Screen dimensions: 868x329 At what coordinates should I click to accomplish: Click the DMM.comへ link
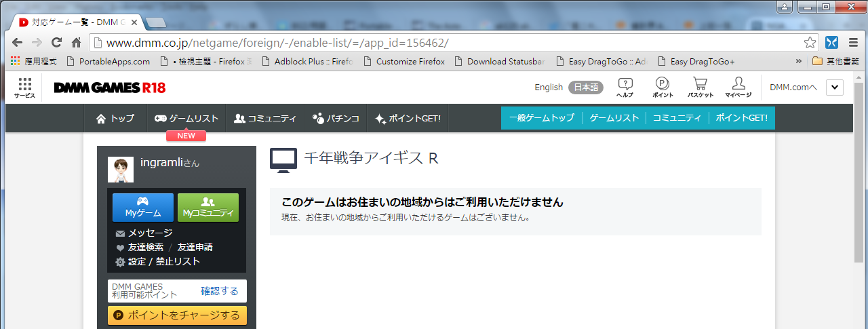pyautogui.click(x=793, y=88)
